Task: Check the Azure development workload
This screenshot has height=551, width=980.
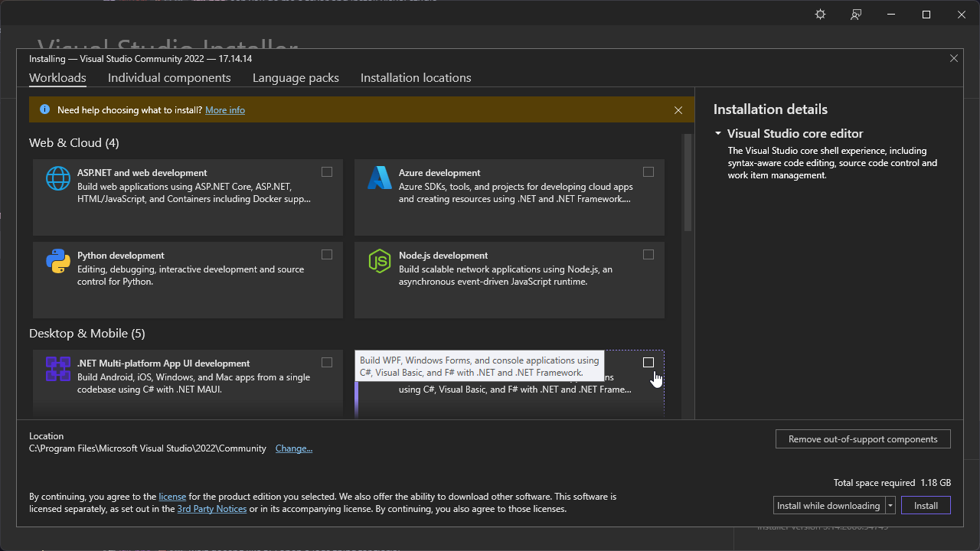Action: 648,172
